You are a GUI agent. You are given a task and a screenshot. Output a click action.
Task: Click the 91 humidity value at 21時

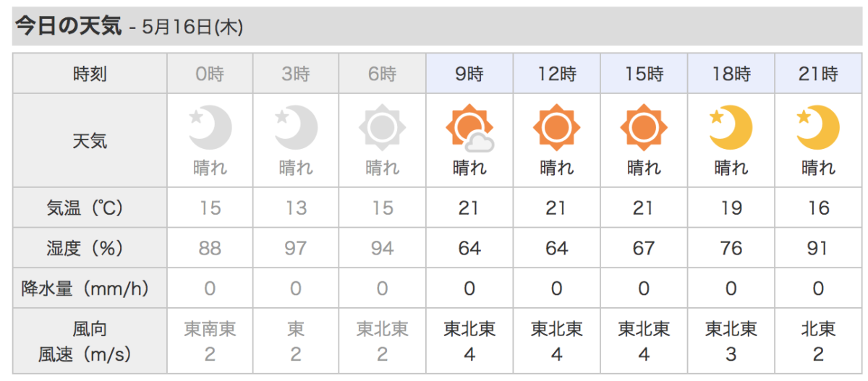[818, 249]
